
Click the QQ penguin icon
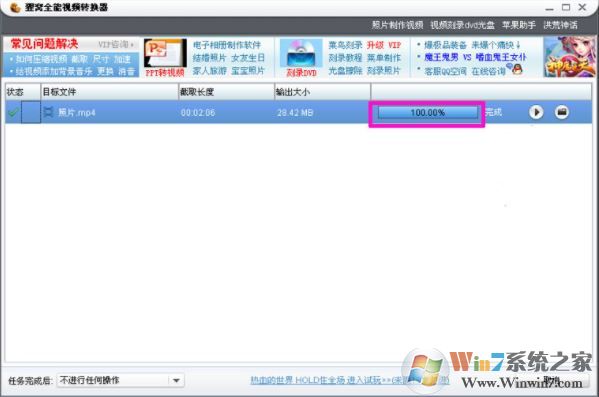coord(516,70)
